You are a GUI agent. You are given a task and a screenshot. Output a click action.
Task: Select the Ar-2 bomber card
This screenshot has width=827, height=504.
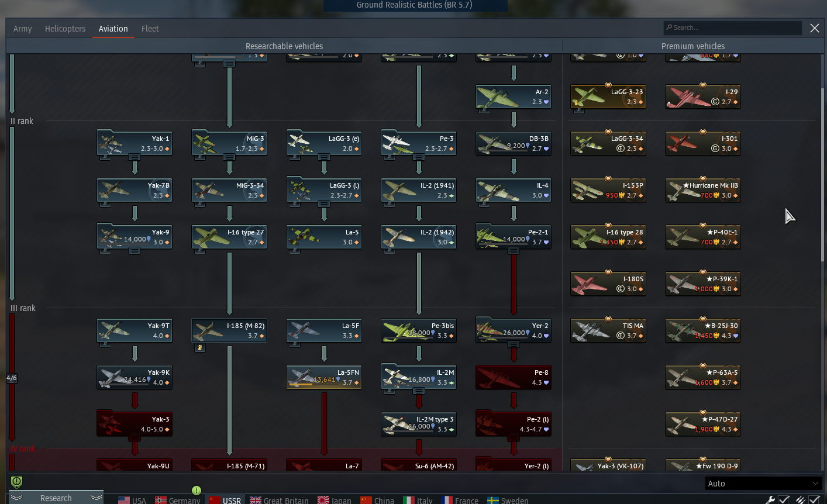pyautogui.click(x=514, y=96)
